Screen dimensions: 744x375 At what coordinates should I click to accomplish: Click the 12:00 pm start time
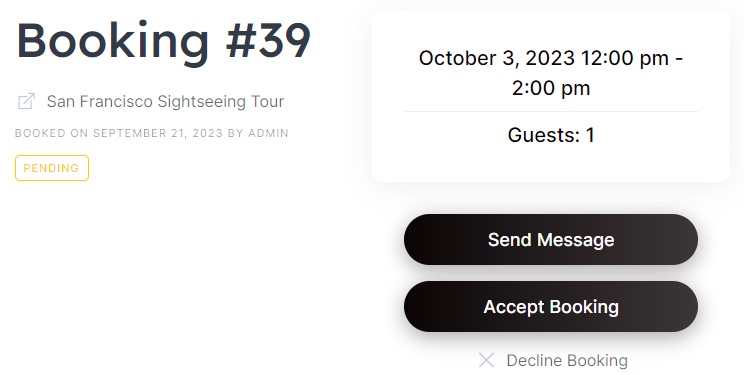pyautogui.click(x=625, y=58)
